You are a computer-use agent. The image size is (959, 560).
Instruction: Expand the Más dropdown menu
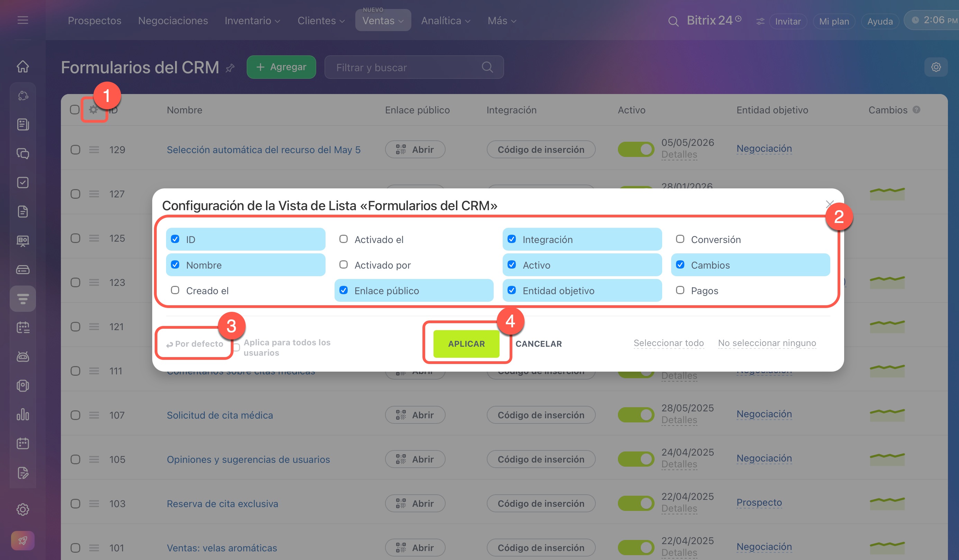502,21
